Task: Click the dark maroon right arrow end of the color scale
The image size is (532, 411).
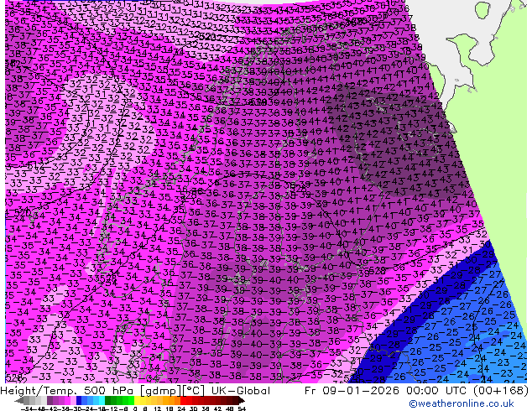Action: [242, 401]
